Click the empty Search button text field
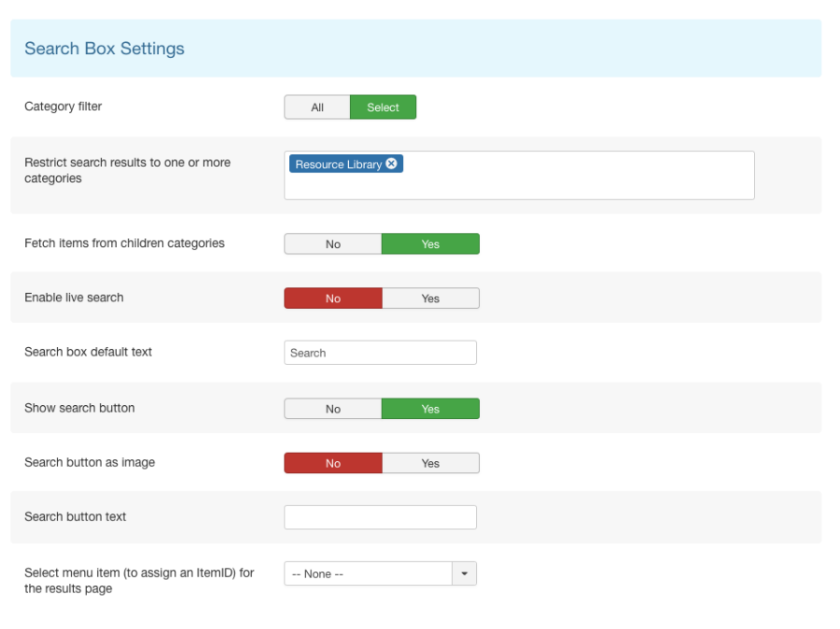This screenshot has height=629, width=840. point(381,517)
